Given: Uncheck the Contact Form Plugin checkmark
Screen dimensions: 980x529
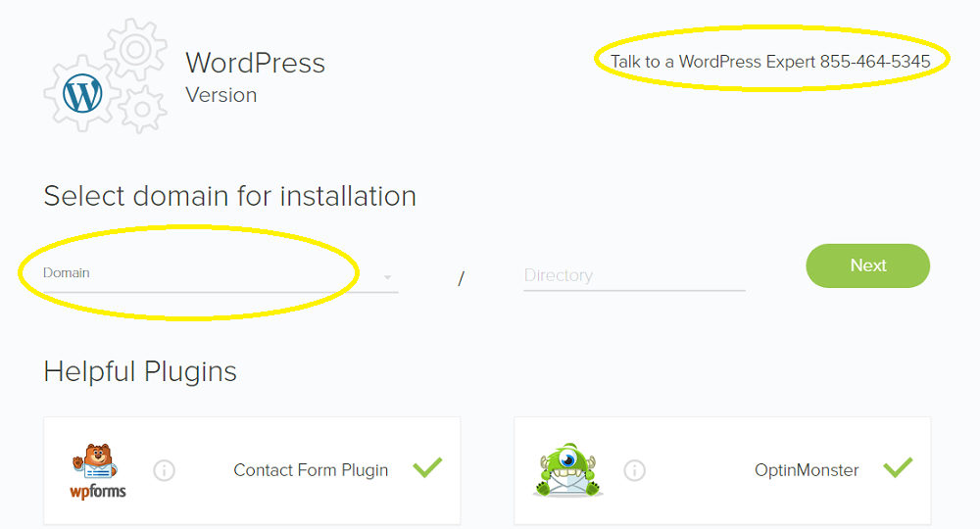Looking at the screenshot, I should point(427,467).
